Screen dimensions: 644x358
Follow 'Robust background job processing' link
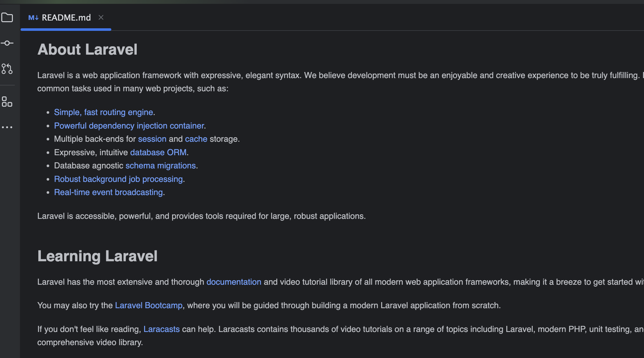click(118, 179)
